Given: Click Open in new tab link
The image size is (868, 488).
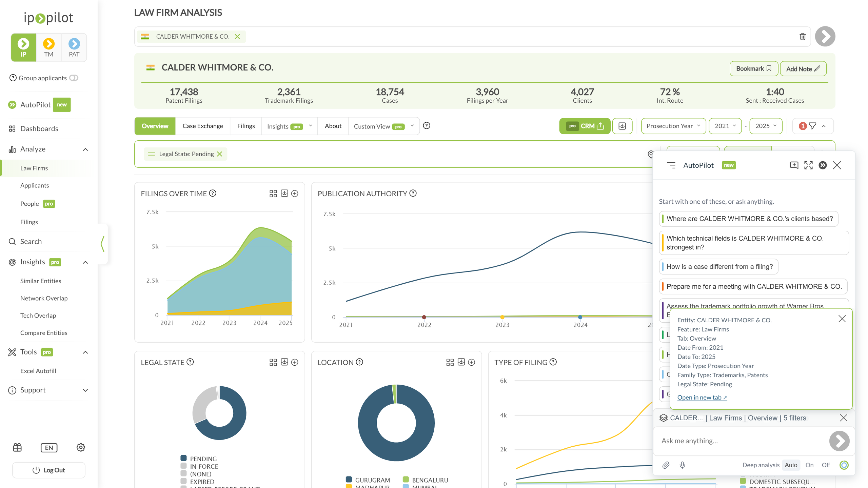Looking at the screenshot, I should 702,398.
